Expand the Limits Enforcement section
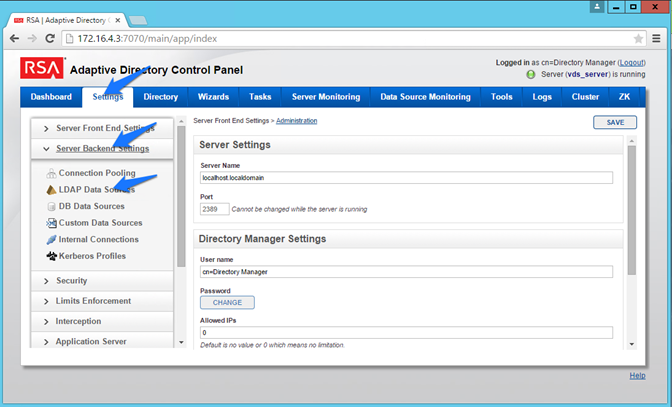672x407 pixels. 102,301
